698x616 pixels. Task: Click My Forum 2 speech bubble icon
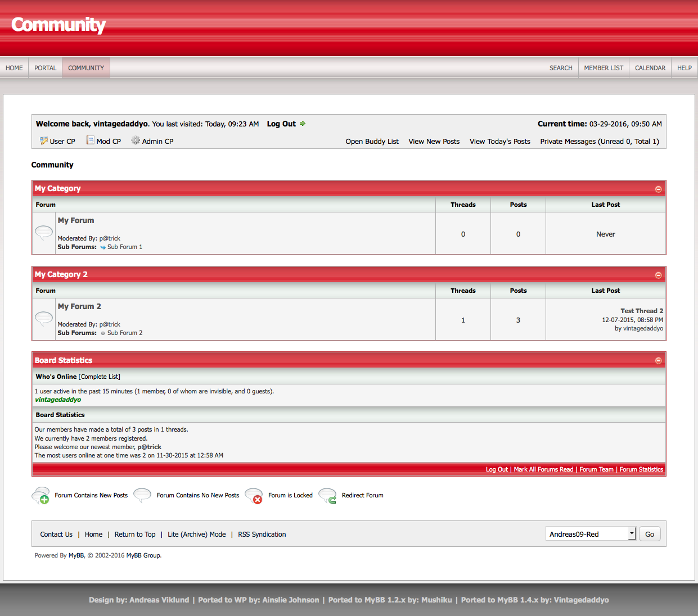(x=44, y=318)
